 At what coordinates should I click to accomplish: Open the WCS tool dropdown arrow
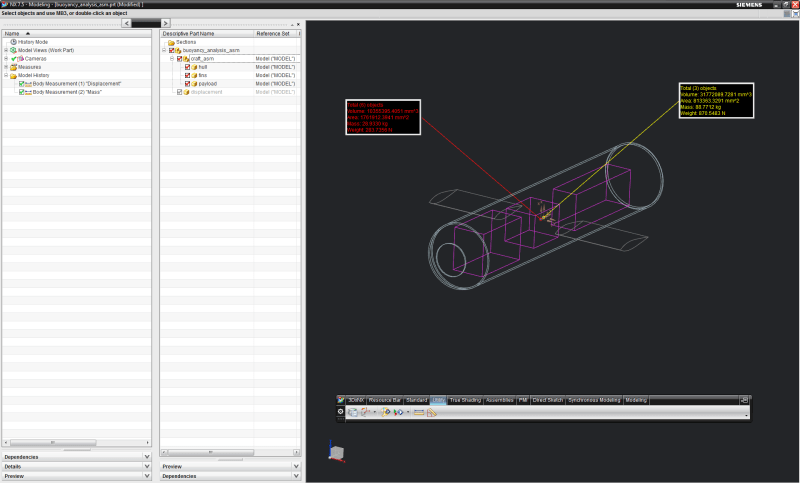point(374,412)
